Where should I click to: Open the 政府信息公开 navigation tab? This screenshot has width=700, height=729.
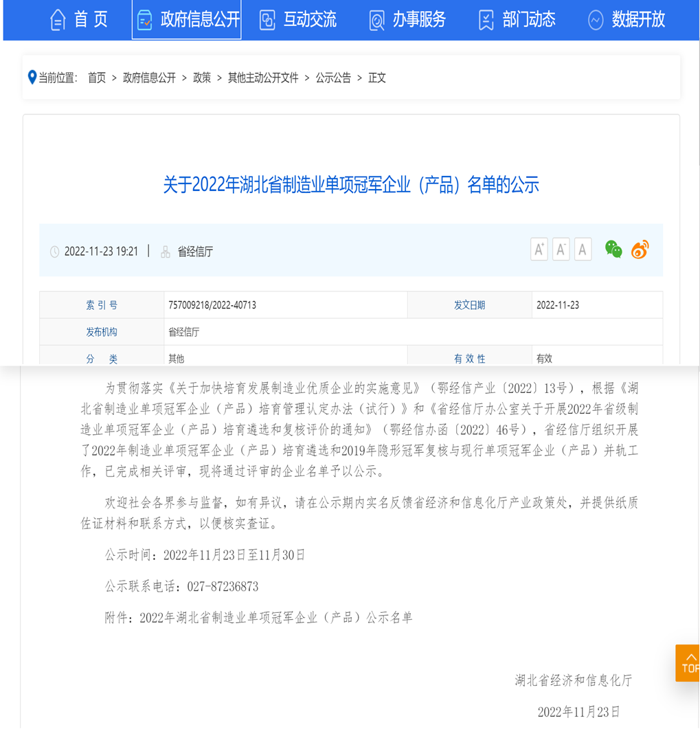(187, 20)
